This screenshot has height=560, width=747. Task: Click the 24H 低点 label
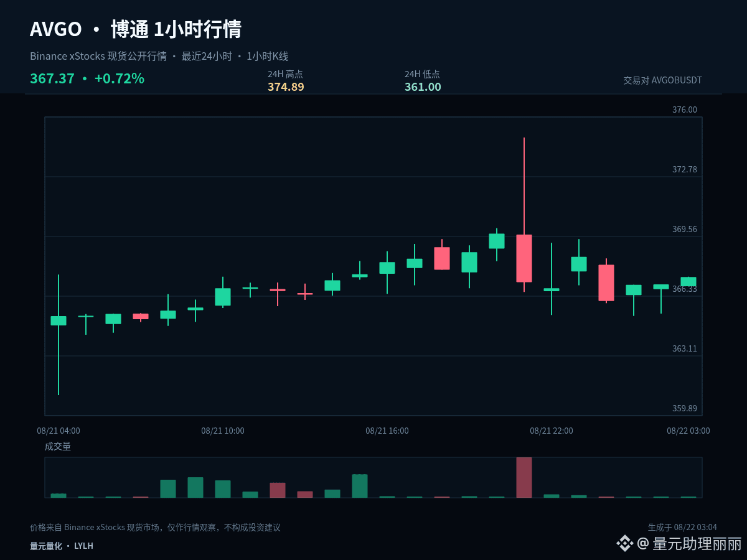tap(422, 74)
